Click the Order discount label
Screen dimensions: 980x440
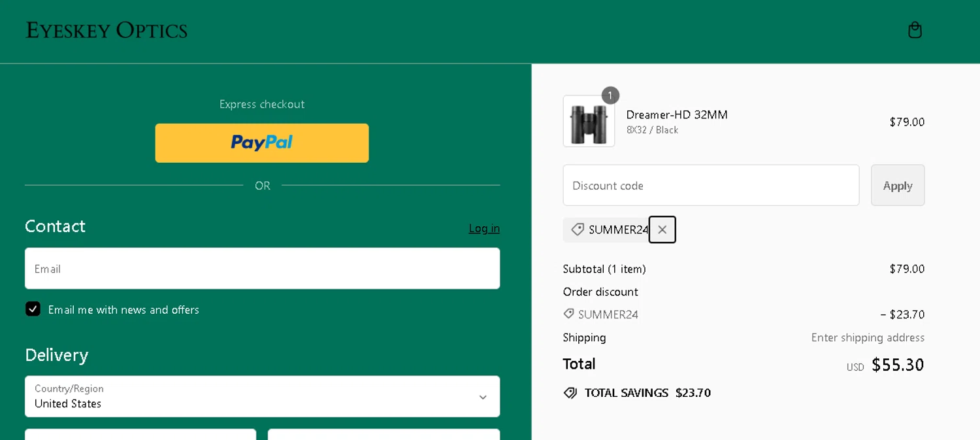(x=600, y=292)
